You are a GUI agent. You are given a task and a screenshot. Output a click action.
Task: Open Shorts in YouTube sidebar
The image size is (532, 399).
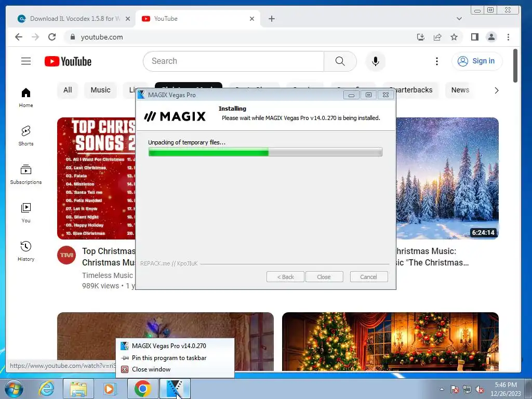(x=26, y=136)
